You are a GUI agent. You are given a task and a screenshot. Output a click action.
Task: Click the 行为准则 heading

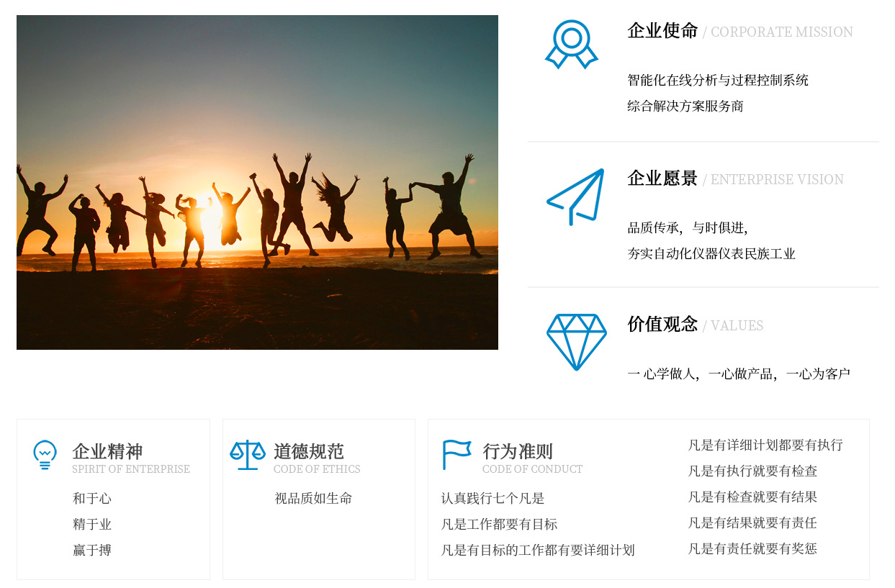pos(518,452)
